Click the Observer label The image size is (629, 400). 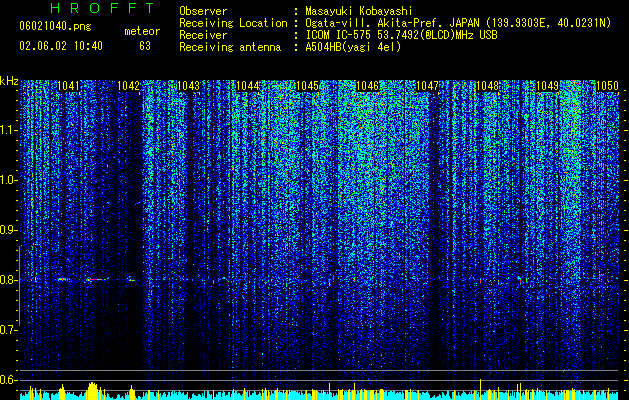(x=203, y=11)
